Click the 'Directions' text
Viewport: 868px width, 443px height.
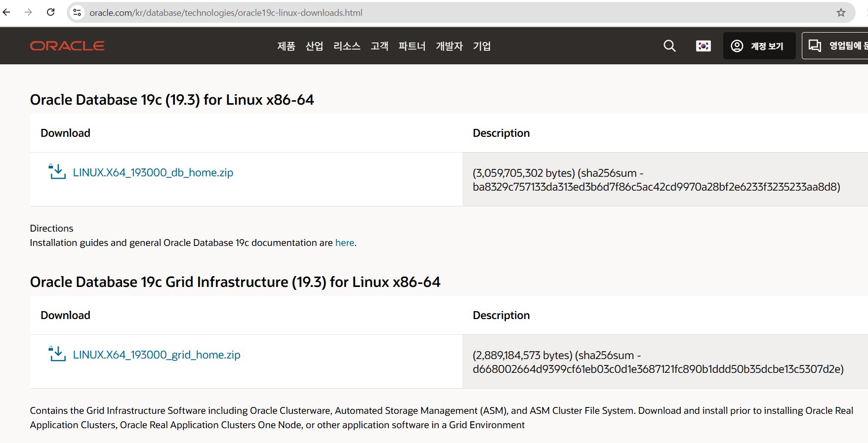(51, 228)
